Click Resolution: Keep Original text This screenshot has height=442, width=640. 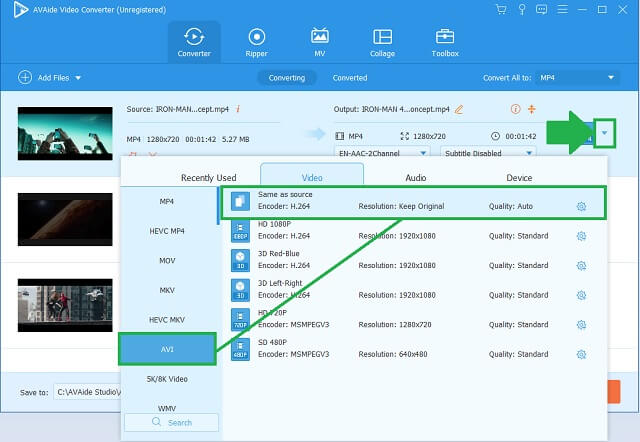pos(401,207)
